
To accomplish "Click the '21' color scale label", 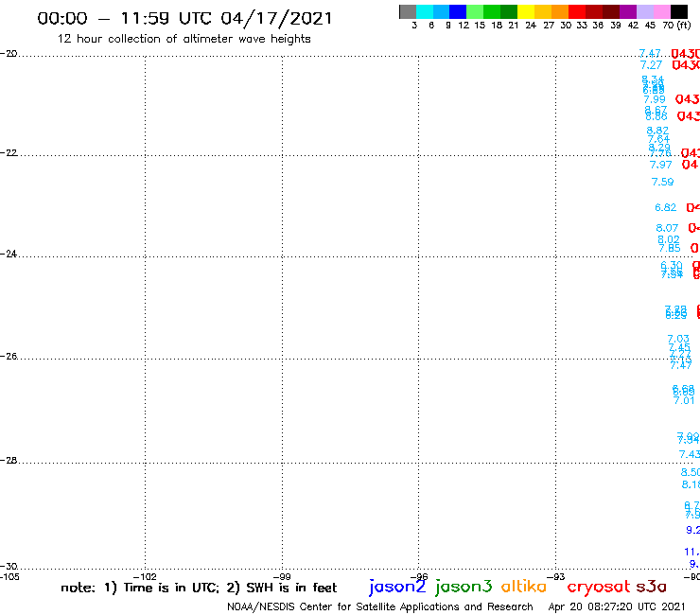I will click(x=514, y=26).
